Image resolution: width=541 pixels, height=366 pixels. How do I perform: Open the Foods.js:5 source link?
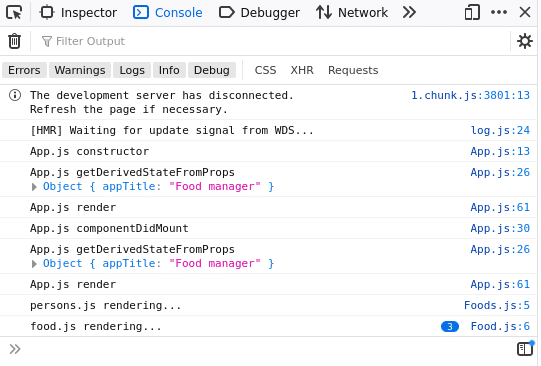[x=497, y=305]
